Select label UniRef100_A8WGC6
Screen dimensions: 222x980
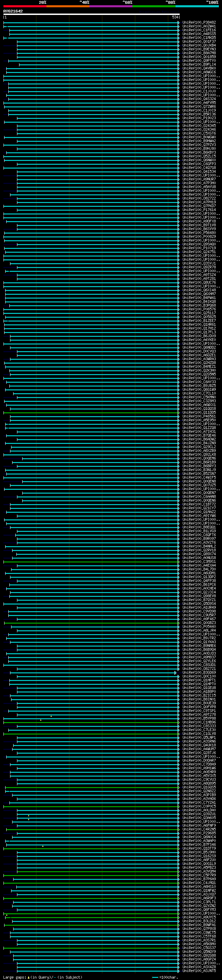199,72
